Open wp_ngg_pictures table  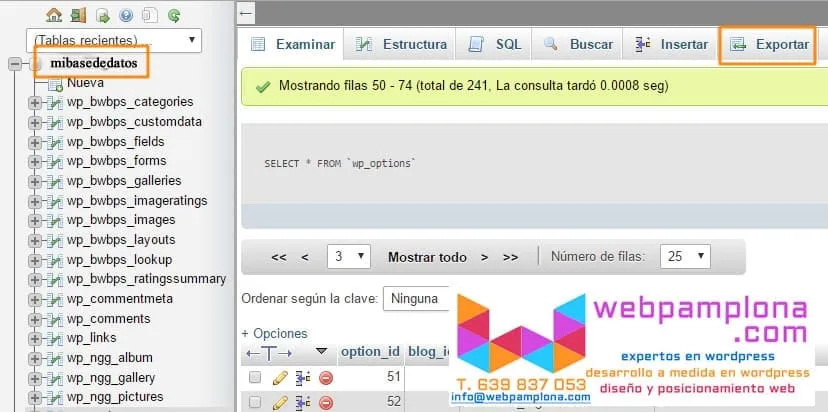coord(115,397)
